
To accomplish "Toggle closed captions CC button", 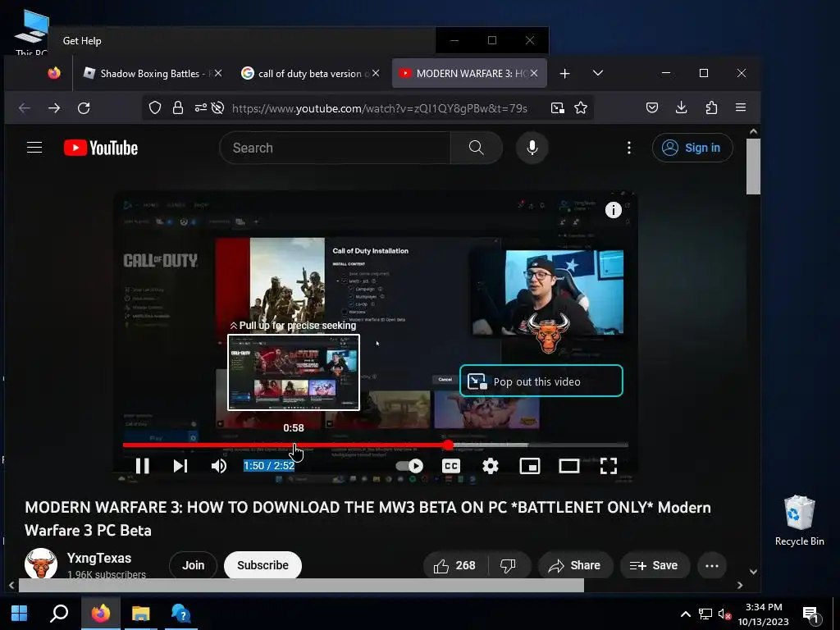I will point(451,466).
